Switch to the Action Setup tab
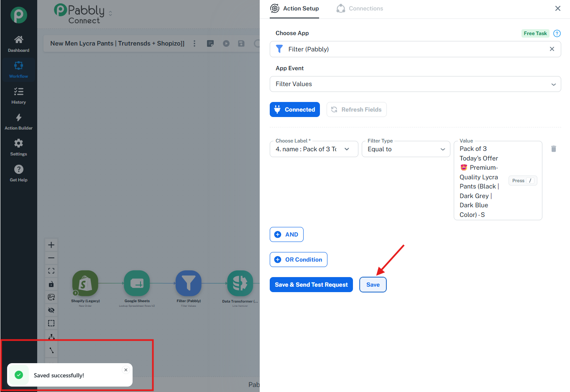This screenshot has width=570, height=392. (x=294, y=8)
